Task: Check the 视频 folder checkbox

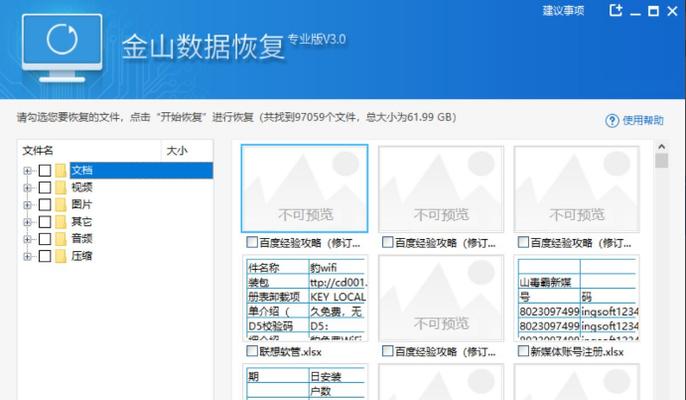Action: (45, 188)
